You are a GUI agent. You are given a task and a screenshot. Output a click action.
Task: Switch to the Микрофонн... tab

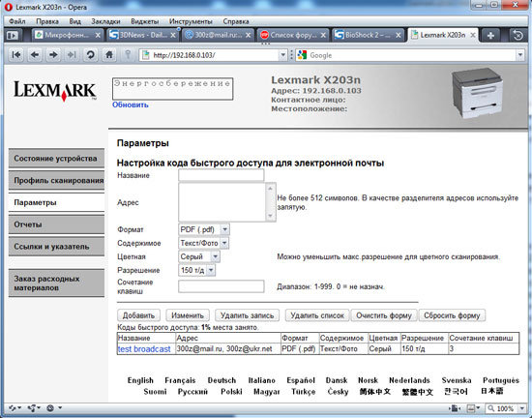(67, 35)
